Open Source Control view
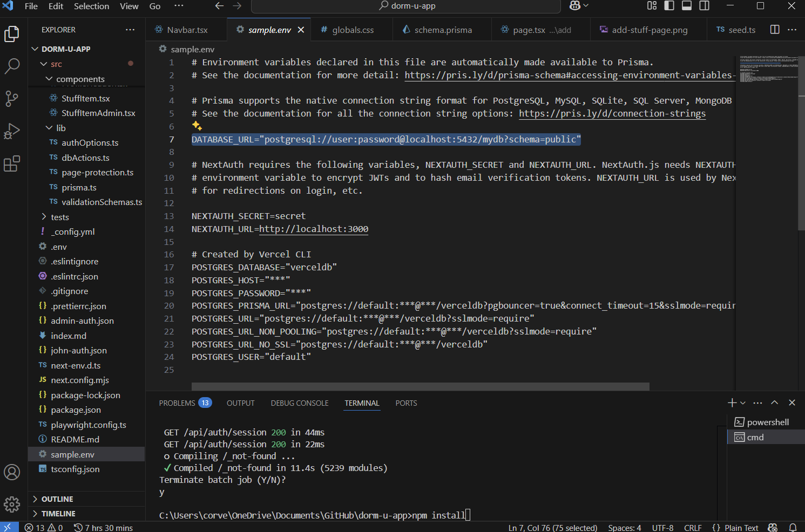Screen dimensions: 805x532 coord(12,99)
